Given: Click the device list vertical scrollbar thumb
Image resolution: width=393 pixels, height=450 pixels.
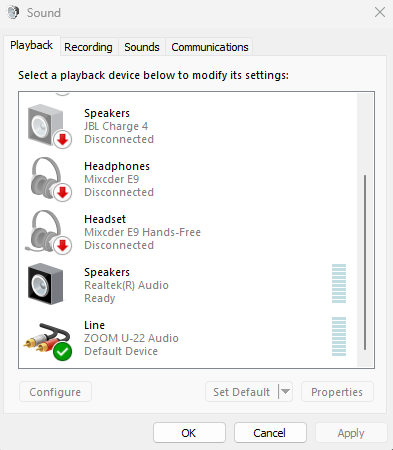Looking at the screenshot, I should point(365,262).
